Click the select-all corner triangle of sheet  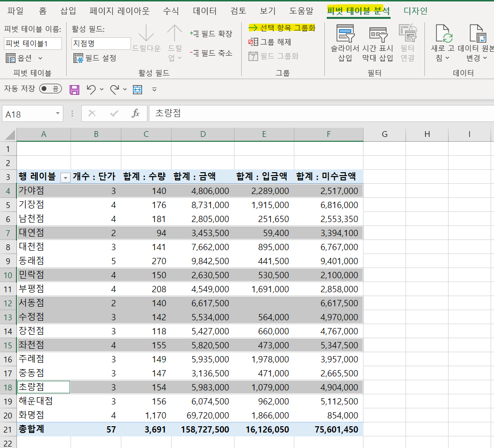10,134
